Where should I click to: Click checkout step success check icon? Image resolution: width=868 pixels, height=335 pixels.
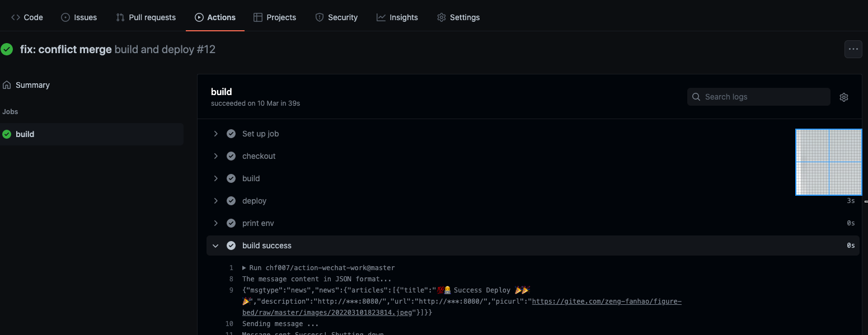pos(231,156)
